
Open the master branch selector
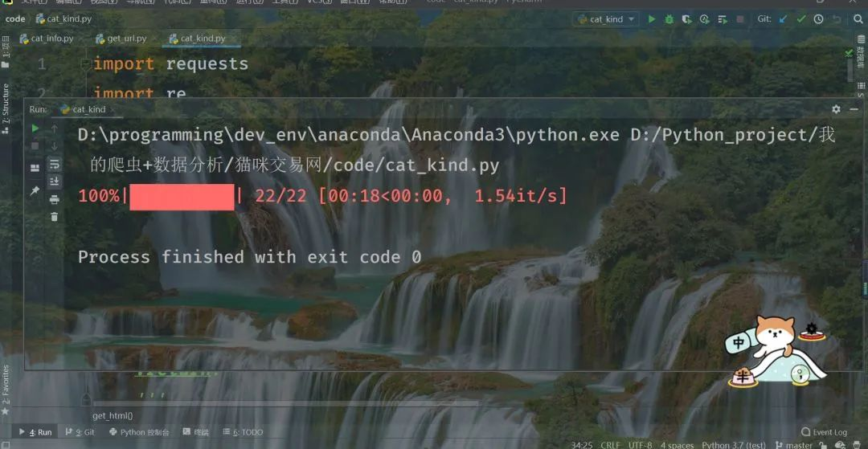pyautogui.click(x=796, y=445)
